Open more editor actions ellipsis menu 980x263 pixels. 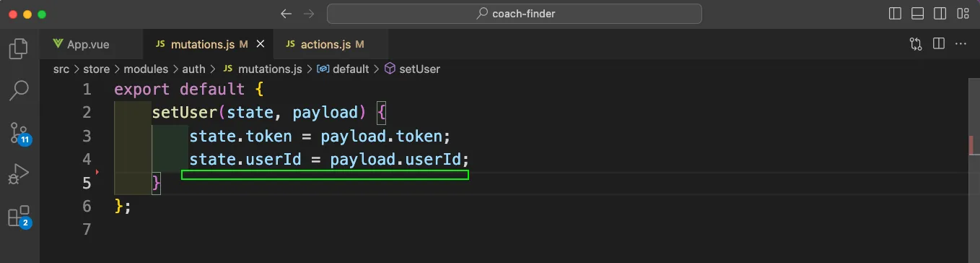[x=961, y=44]
